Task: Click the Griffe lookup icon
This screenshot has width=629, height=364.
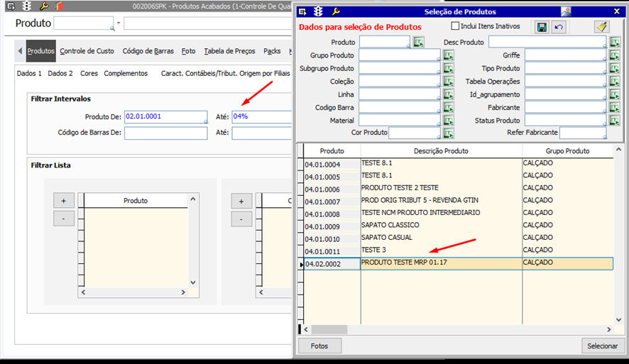Action: 615,55
